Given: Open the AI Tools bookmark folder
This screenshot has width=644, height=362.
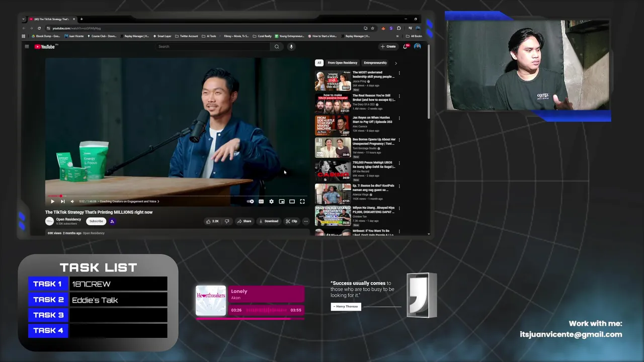Looking at the screenshot, I should point(209,36).
